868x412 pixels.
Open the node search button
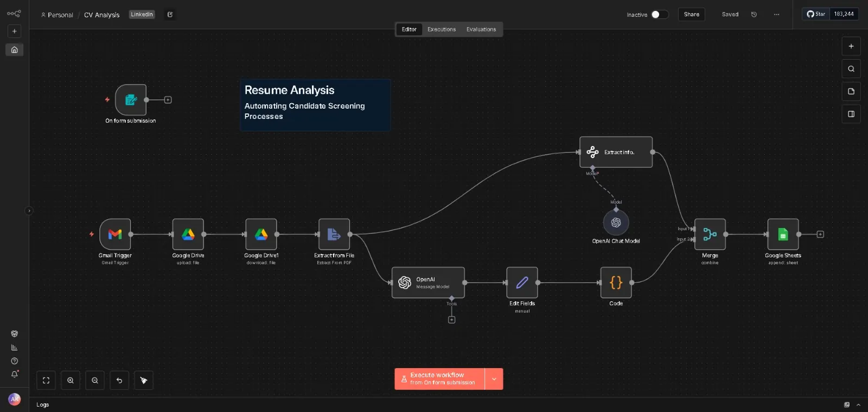point(851,69)
